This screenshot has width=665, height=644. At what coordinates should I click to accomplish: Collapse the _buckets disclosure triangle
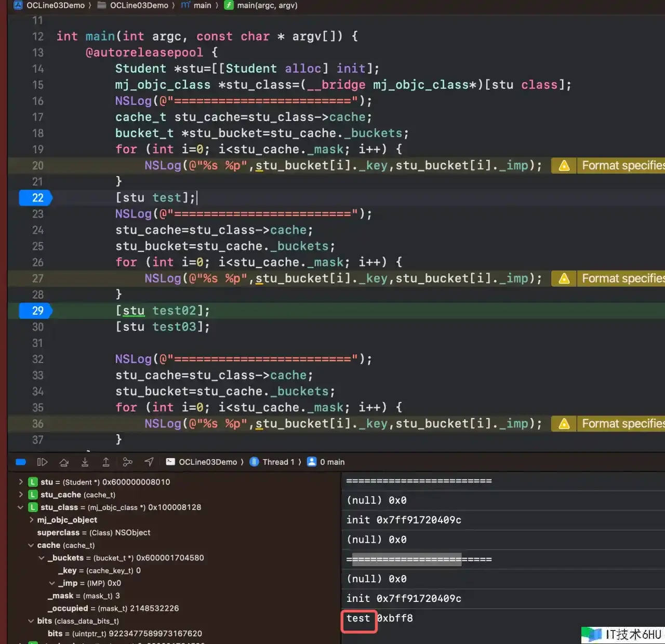[x=42, y=558]
